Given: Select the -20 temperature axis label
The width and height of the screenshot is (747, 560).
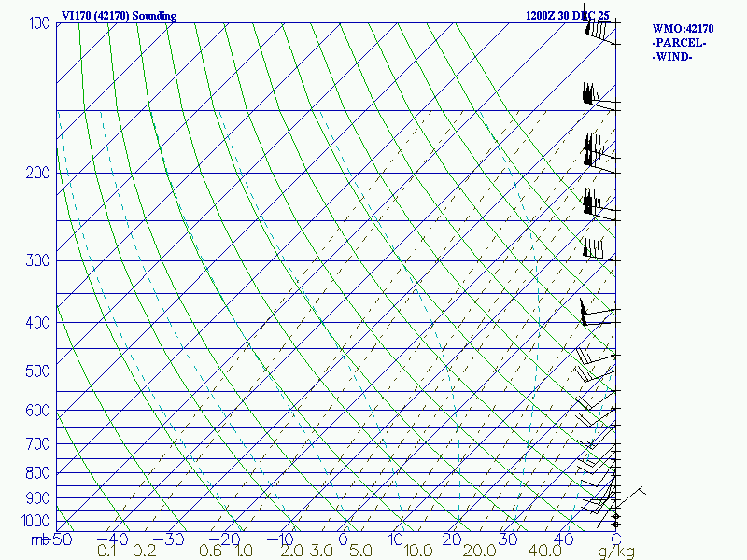Looking at the screenshot, I should pyautogui.click(x=224, y=539).
